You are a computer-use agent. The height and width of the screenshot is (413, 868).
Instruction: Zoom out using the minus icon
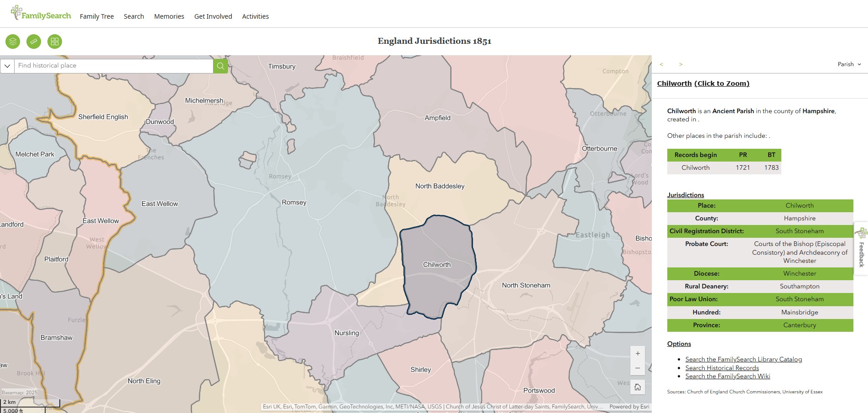[638, 368]
